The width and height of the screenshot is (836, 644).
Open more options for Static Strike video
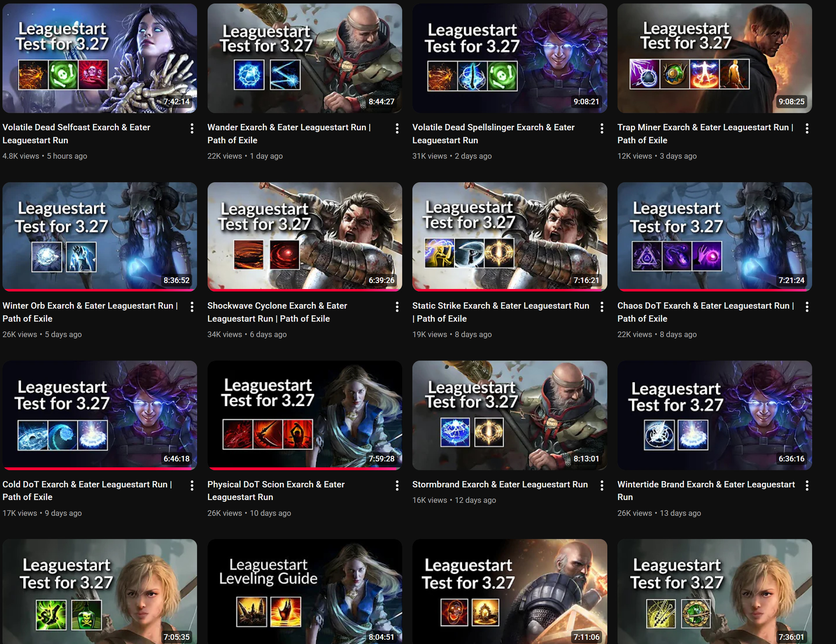602,307
